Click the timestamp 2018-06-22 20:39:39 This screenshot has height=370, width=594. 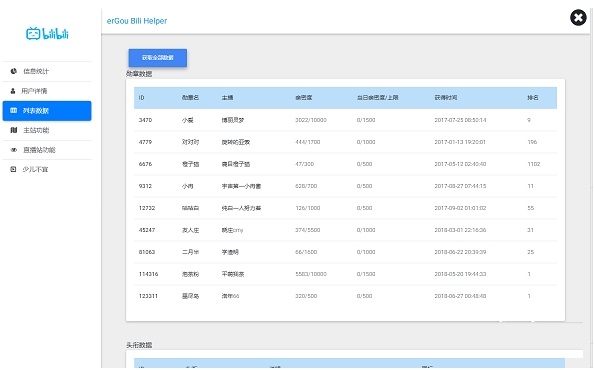tap(460, 252)
